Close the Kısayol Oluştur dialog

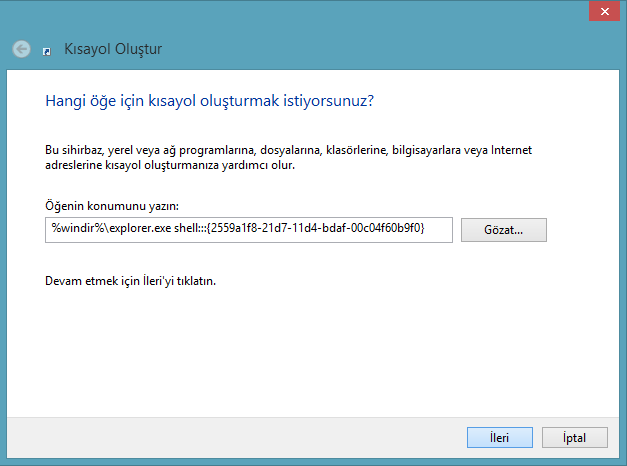click(x=604, y=12)
